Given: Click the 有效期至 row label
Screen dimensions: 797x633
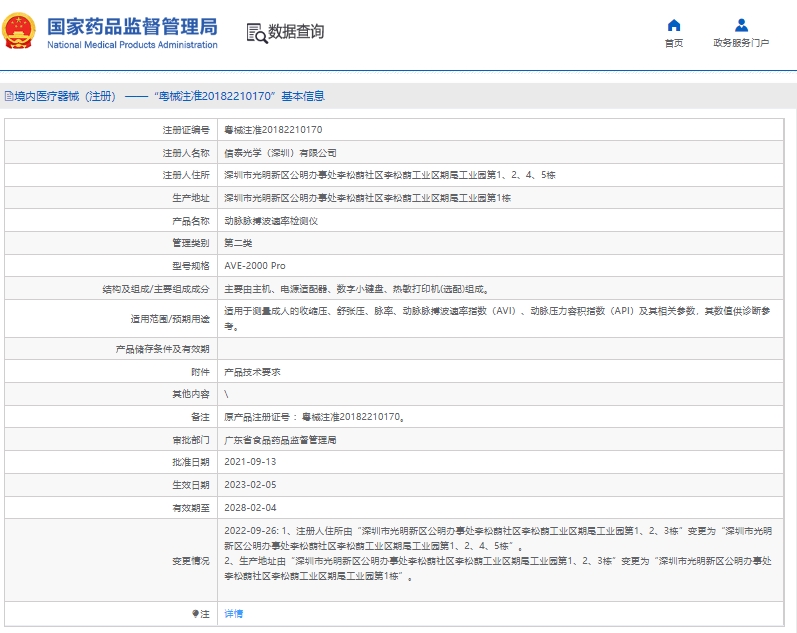Looking at the screenshot, I should click(191, 507).
